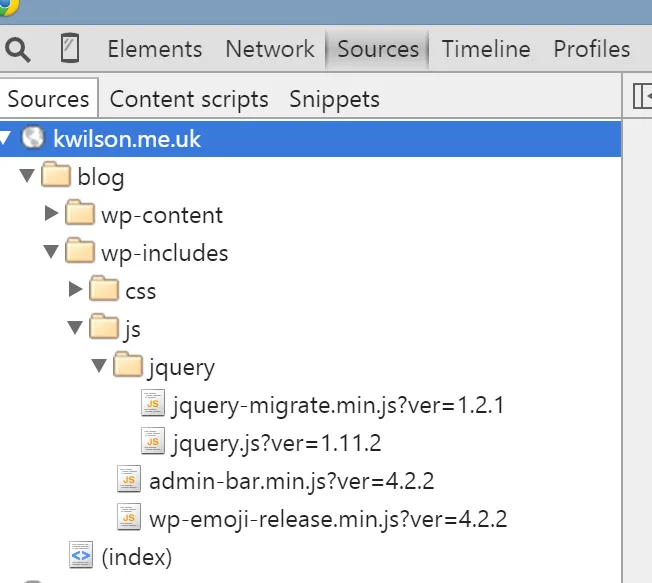Collapse the js folder arrow
This screenshot has height=583, width=652.
[x=76, y=328]
